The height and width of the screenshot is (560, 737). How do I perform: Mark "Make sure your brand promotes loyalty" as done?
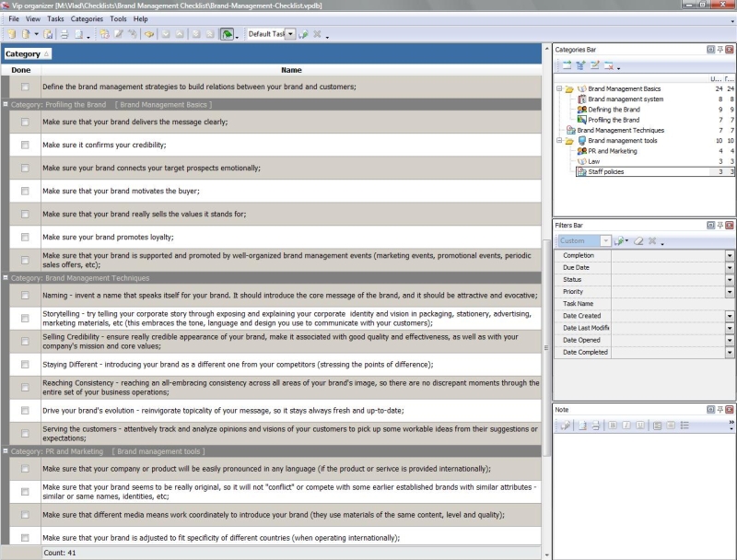tap(25, 238)
